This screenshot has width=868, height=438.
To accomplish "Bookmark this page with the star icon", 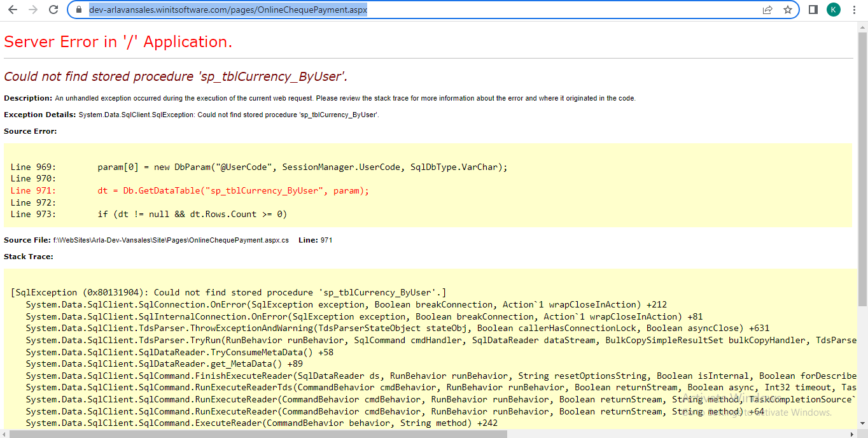I will click(x=787, y=10).
